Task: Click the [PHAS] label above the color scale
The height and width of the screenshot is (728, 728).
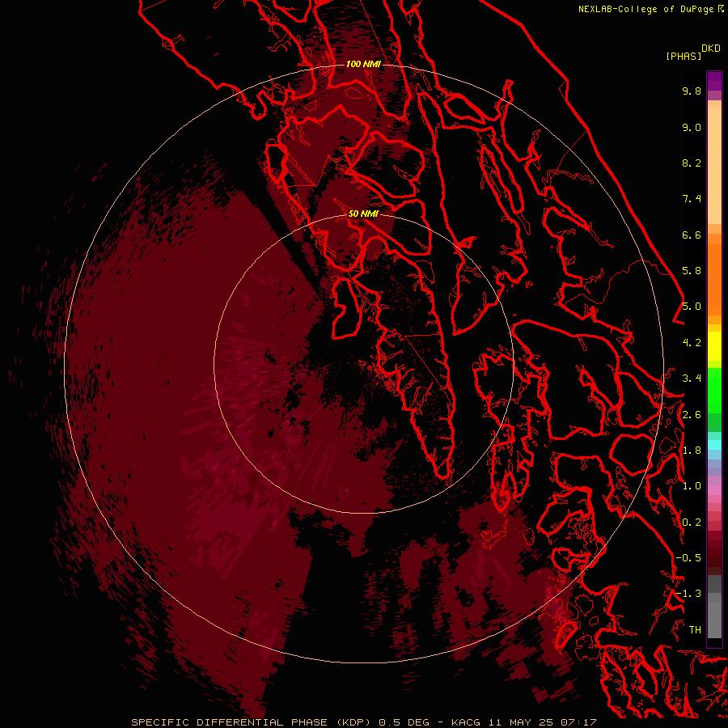Action: (684, 56)
